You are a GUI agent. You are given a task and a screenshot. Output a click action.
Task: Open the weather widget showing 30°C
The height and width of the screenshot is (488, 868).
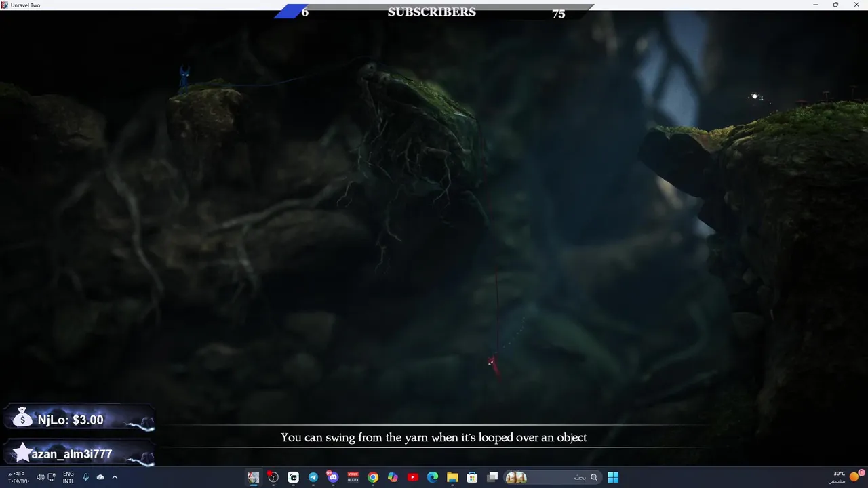[845, 477]
